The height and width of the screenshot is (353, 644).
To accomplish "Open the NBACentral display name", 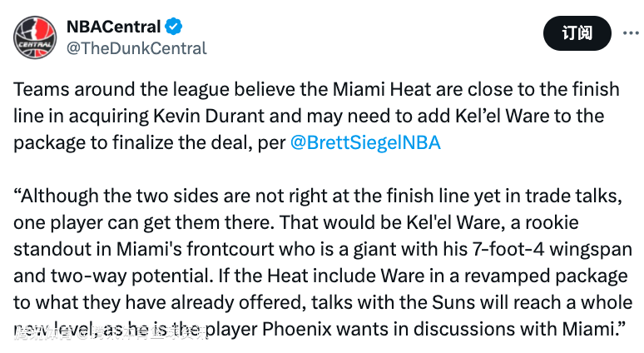I will coord(113,27).
